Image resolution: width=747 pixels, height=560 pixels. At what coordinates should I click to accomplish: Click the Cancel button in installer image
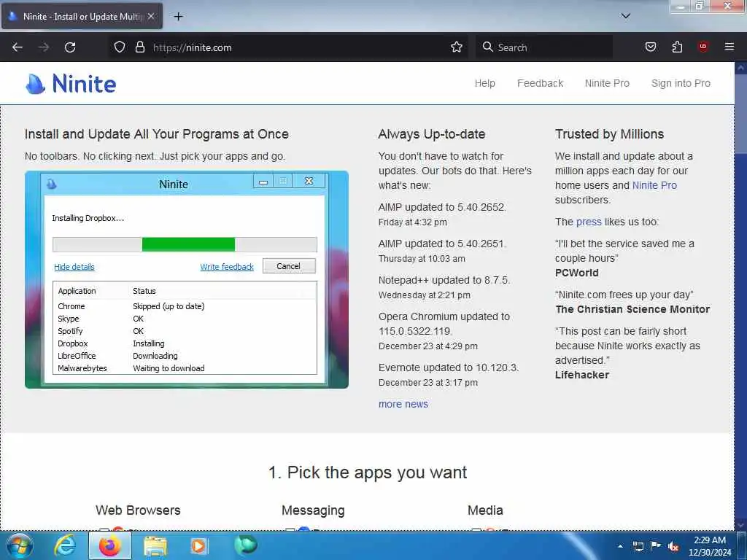pos(289,266)
